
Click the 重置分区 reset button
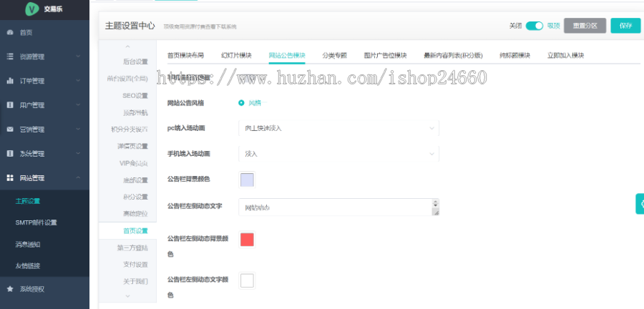pos(585,26)
